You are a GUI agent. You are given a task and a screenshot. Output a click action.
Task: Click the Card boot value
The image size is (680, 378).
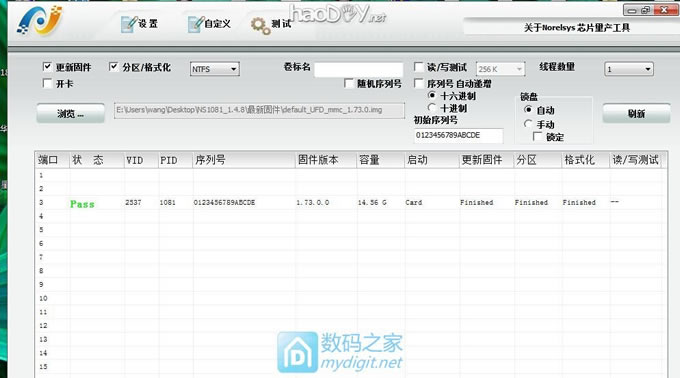pos(414,202)
